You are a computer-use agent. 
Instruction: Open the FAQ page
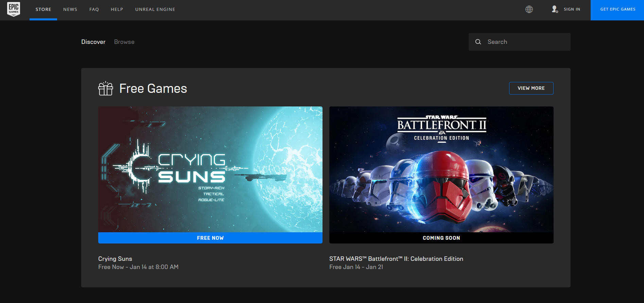pyautogui.click(x=94, y=10)
